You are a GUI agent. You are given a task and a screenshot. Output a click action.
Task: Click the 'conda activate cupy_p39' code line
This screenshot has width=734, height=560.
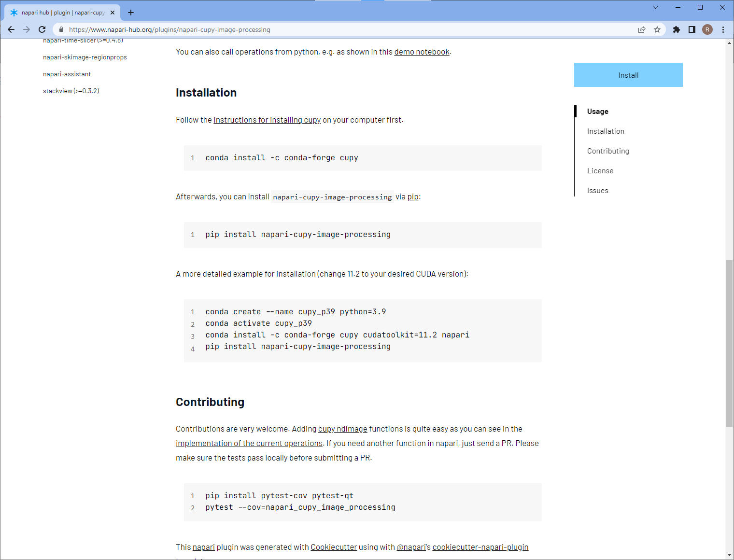coord(259,323)
